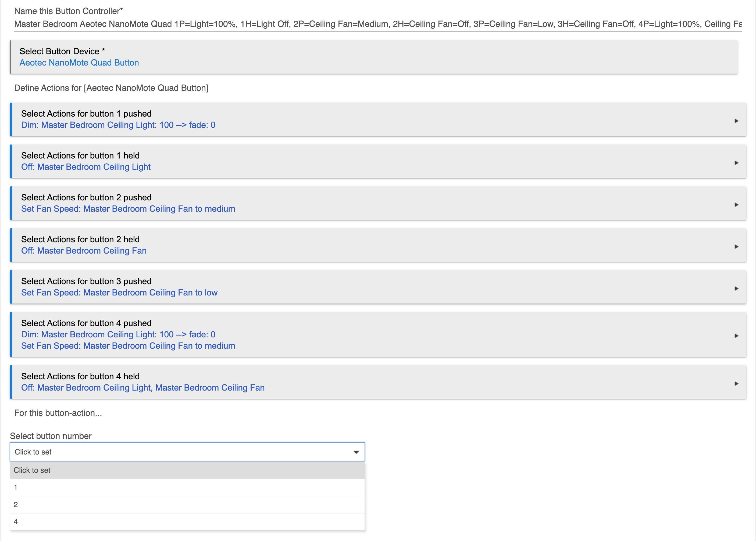Expand arrow for button 4 held actions
The width and height of the screenshot is (756, 541).
(736, 383)
